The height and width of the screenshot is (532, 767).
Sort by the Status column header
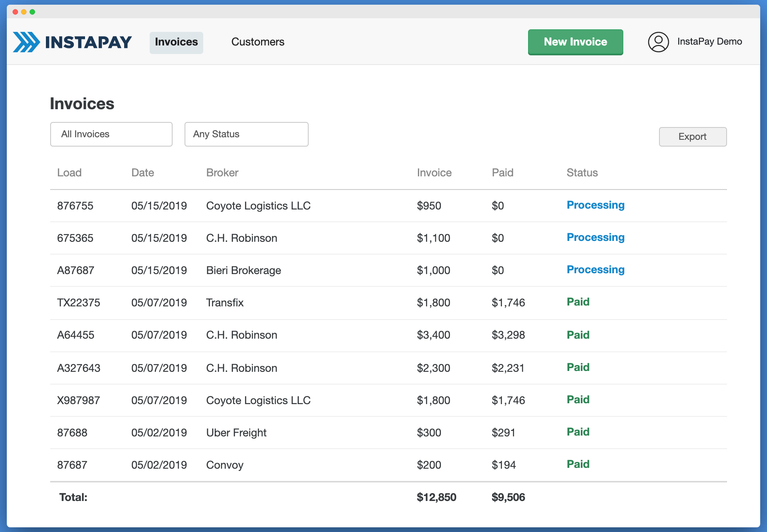582,173
